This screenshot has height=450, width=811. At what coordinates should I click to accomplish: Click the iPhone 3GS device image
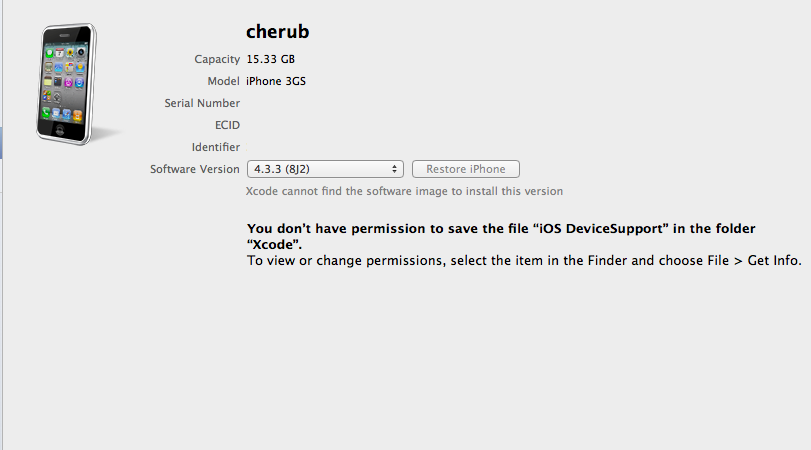pos(66,84)
